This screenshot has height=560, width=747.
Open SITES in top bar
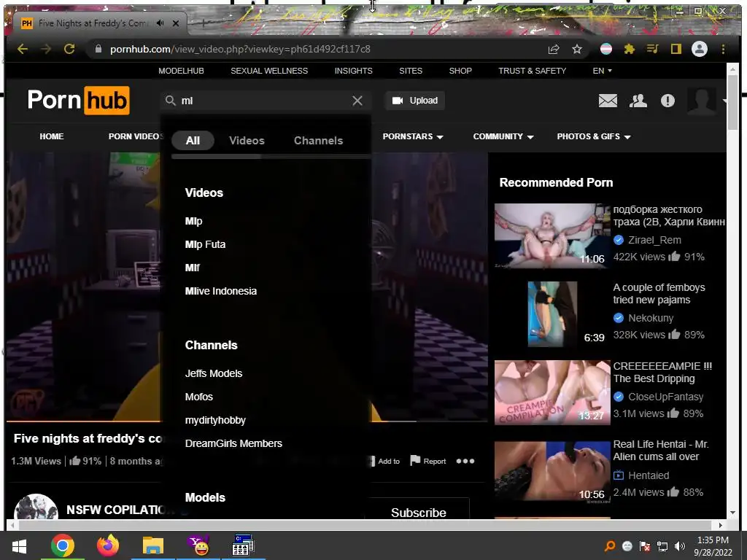[x=411, y=71]
